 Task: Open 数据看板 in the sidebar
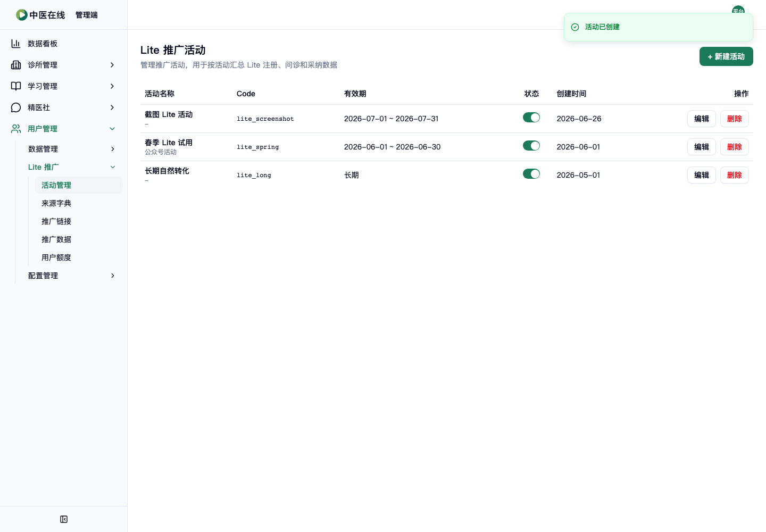(64, 44)
